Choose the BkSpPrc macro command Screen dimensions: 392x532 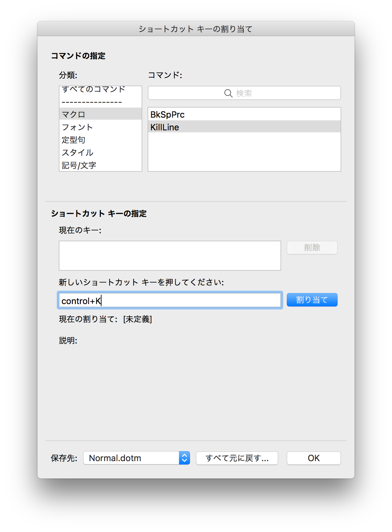tap(244, 114)
